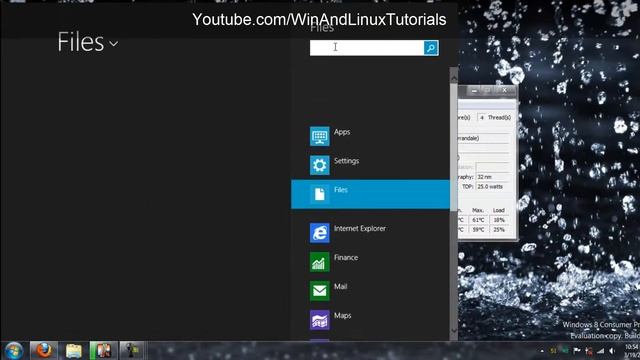Open the Settings search category

click(x=370, y=165)
